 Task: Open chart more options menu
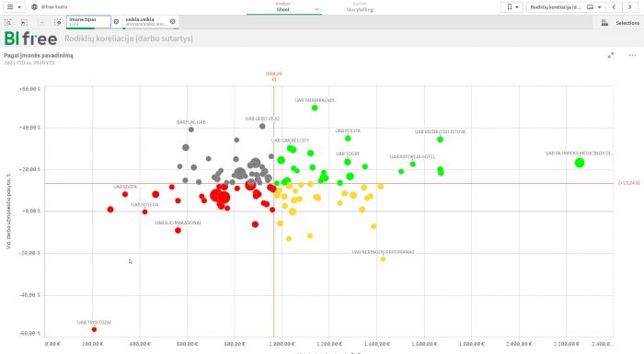click(632, 55)
